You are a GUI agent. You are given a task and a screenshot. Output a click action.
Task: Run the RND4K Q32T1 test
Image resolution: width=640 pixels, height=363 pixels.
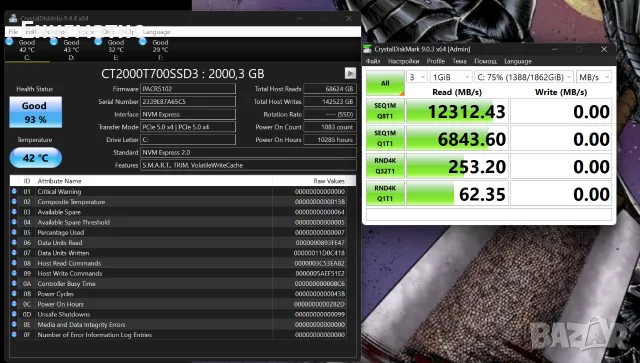(x=385, y=166)
